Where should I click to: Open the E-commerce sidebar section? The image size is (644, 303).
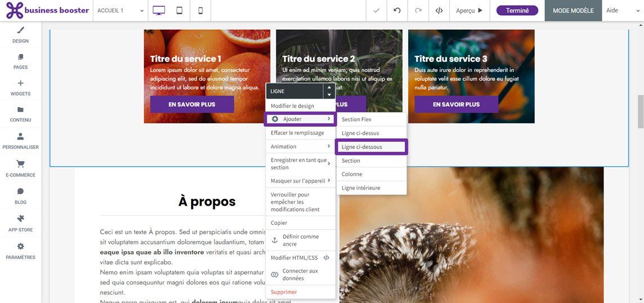click(20, 168)
